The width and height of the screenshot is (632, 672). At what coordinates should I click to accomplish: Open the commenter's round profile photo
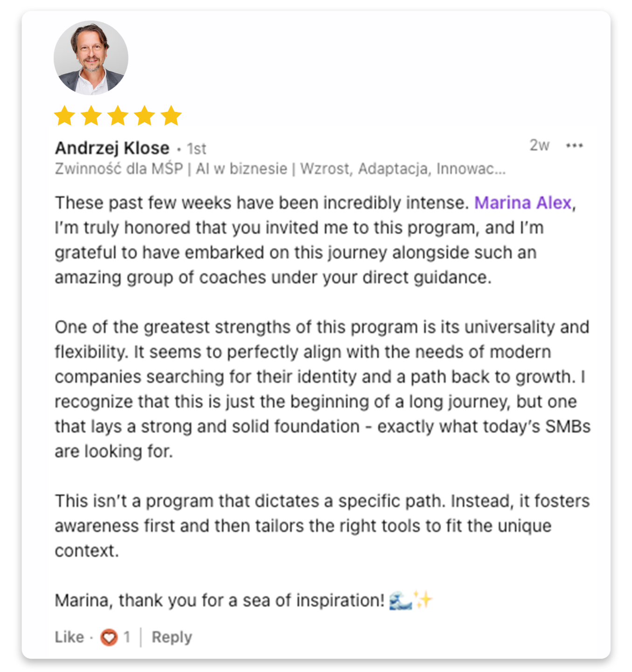pyautogui.click(x=91, y=58)
